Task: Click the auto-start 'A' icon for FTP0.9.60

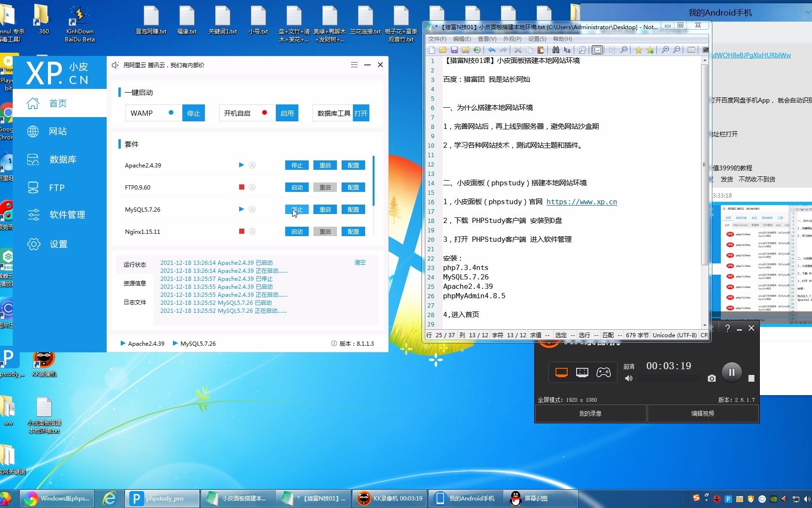Action: click(252, 187)
